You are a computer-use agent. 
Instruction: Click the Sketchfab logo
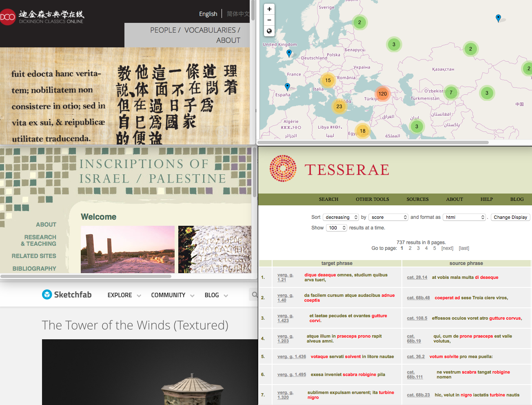pos(67,295)
